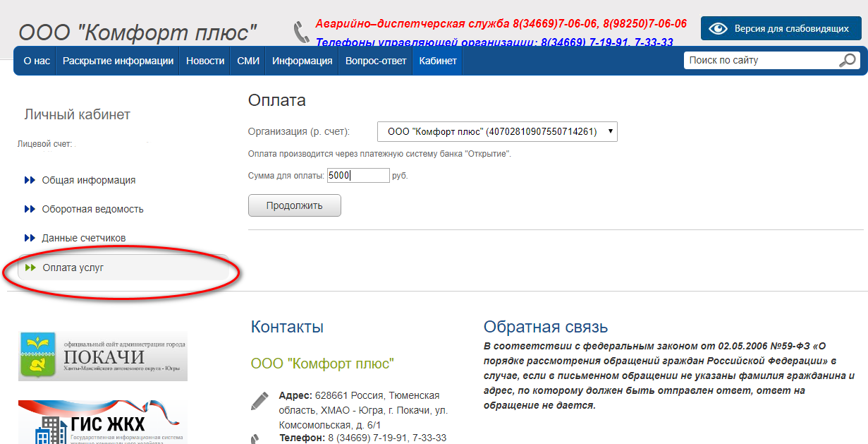Select the Кабинет menu item
This screenshot has height=444, width=868.
point(438,61)
